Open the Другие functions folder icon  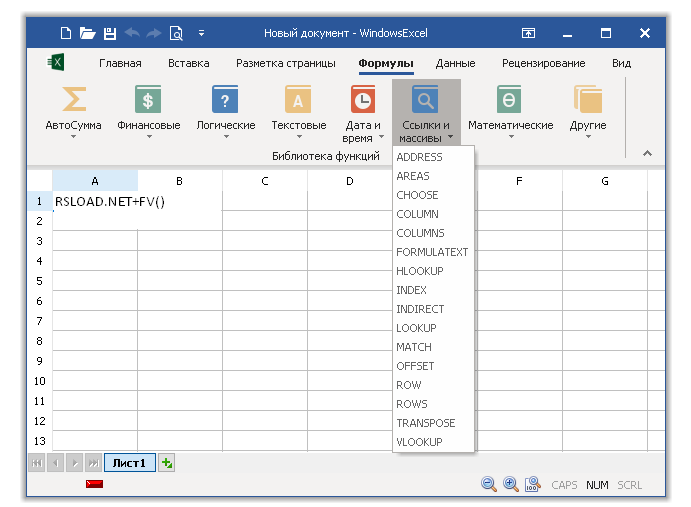coord(588,99)
